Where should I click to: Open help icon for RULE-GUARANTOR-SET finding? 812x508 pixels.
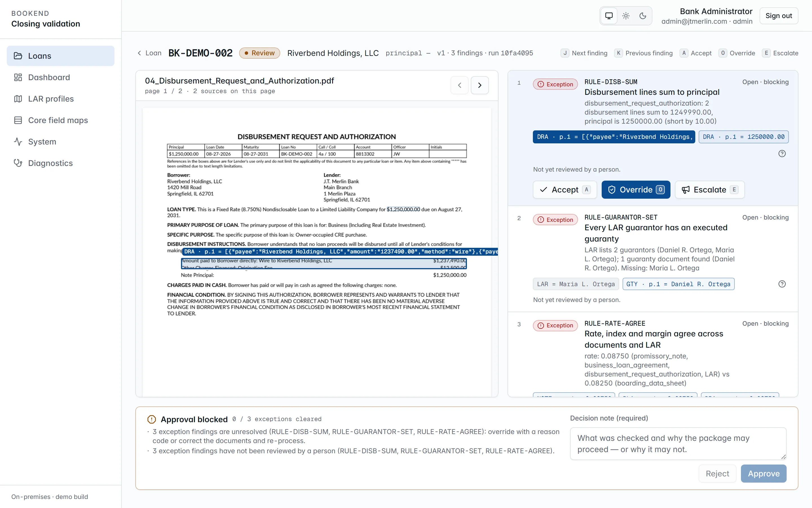[782, 284]
